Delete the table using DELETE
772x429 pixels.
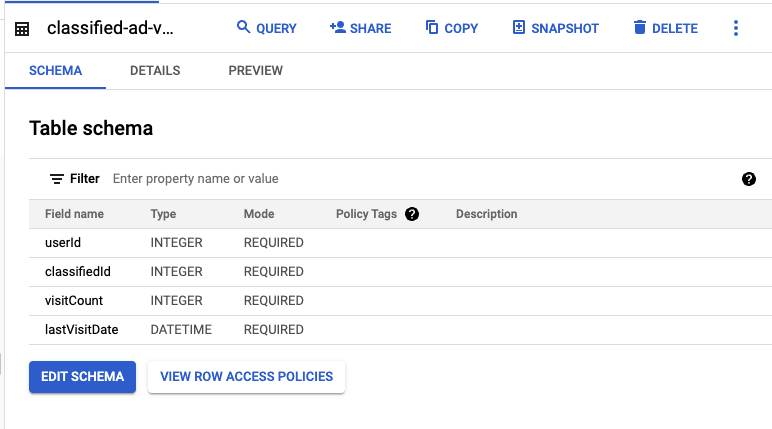point(665,28)
